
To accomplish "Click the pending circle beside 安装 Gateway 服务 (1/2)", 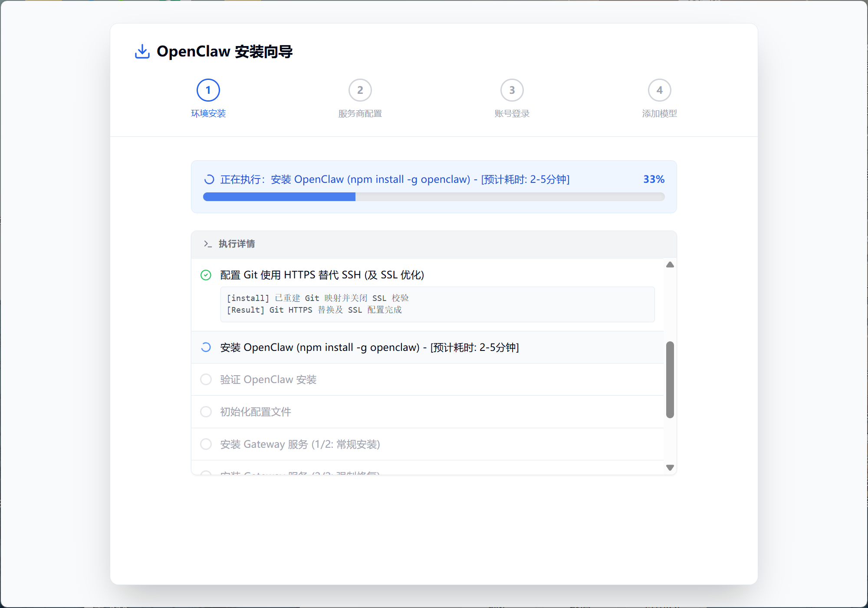I will click(206, 444).
